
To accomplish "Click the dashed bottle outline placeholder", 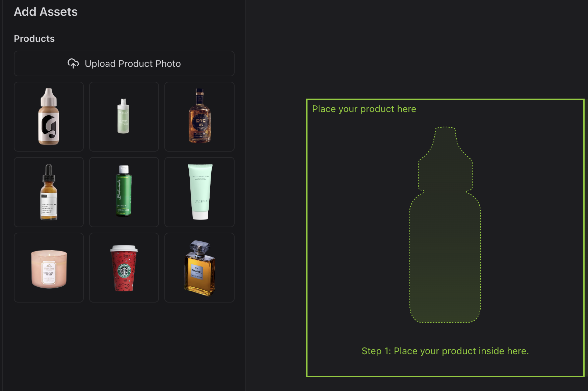I will click(x=445, y=225).
